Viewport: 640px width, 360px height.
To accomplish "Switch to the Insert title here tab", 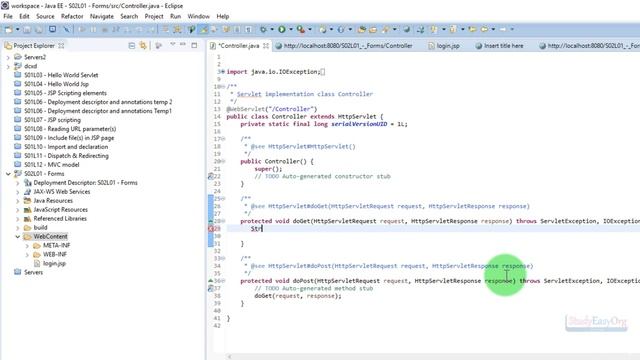I will [x=499, y=46].
